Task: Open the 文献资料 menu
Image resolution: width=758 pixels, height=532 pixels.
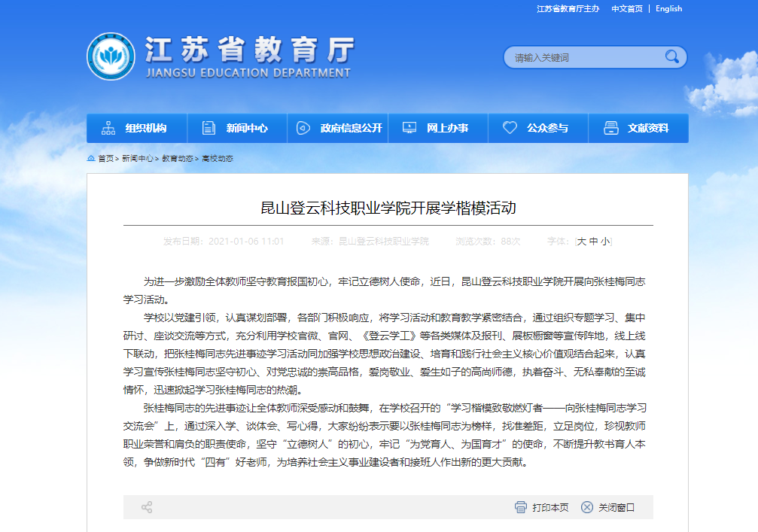Action: [x=638, y=128]
